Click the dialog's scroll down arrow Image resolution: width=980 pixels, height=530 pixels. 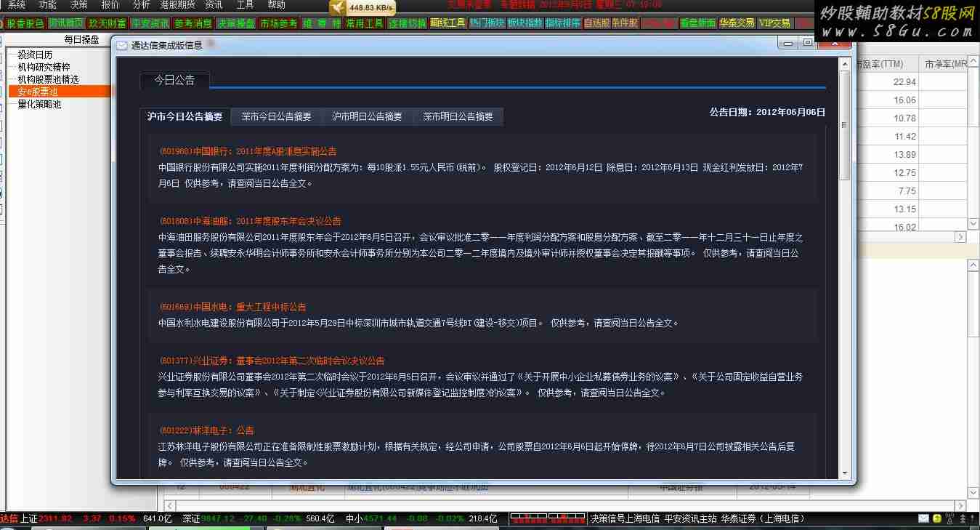tap(844, 473)
